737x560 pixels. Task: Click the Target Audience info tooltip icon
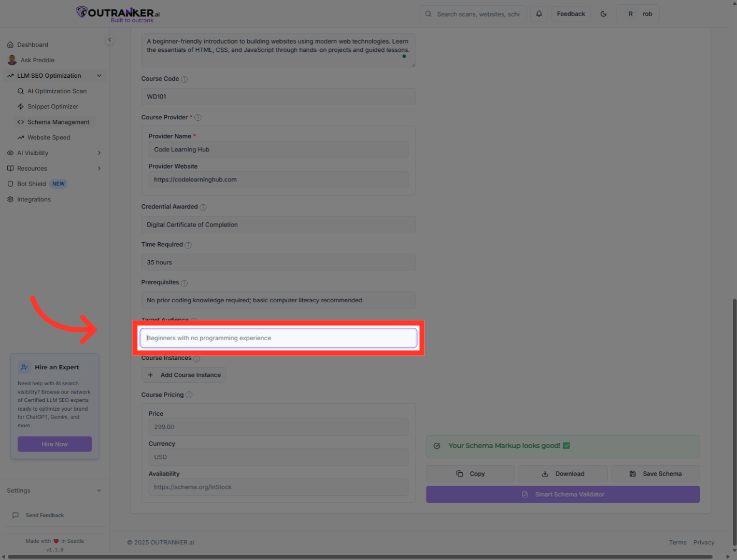[194, 320]
